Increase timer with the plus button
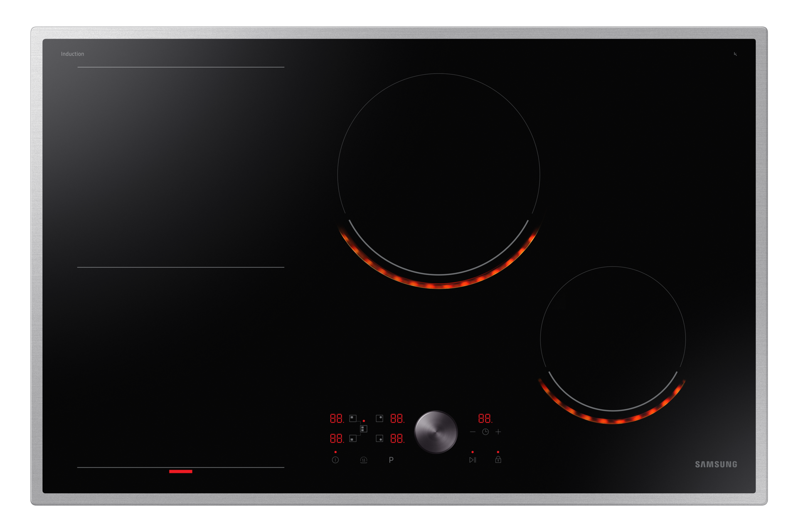The height and width of the screenshot is (532, 798). tap(498, 432)
